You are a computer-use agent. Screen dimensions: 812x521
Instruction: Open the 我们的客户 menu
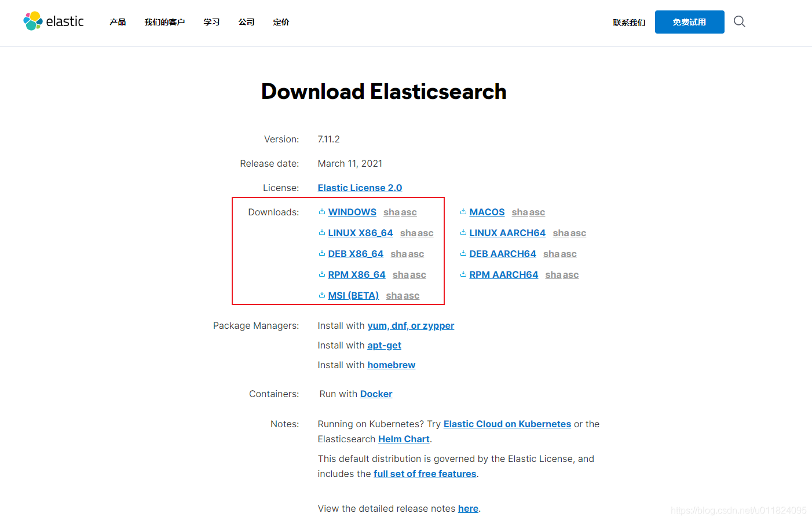[164, 22]
